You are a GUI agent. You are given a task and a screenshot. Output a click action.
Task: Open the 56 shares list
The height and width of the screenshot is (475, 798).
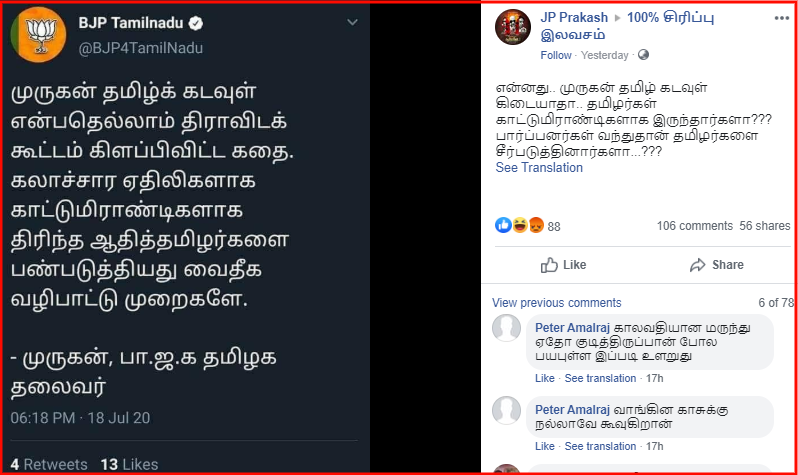click(x=764, y=226)
